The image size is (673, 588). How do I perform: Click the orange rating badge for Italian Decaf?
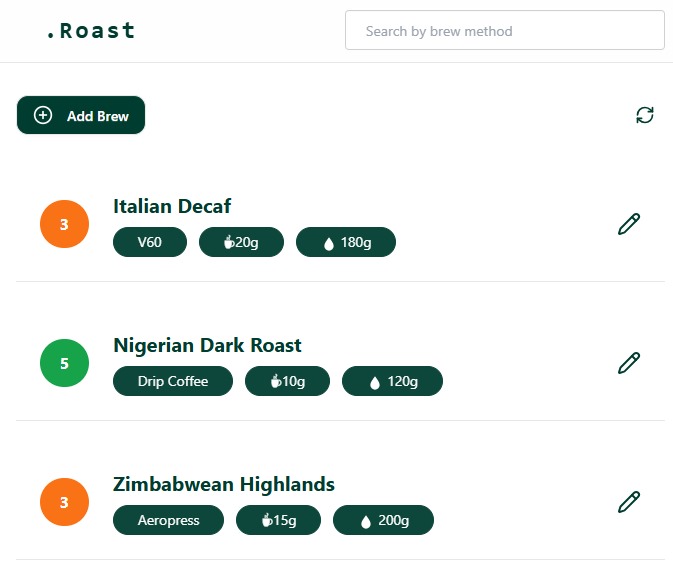[64, 224]
